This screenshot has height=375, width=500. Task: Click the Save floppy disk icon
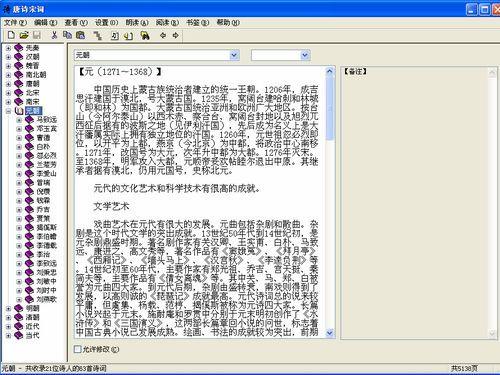(37, 35)
